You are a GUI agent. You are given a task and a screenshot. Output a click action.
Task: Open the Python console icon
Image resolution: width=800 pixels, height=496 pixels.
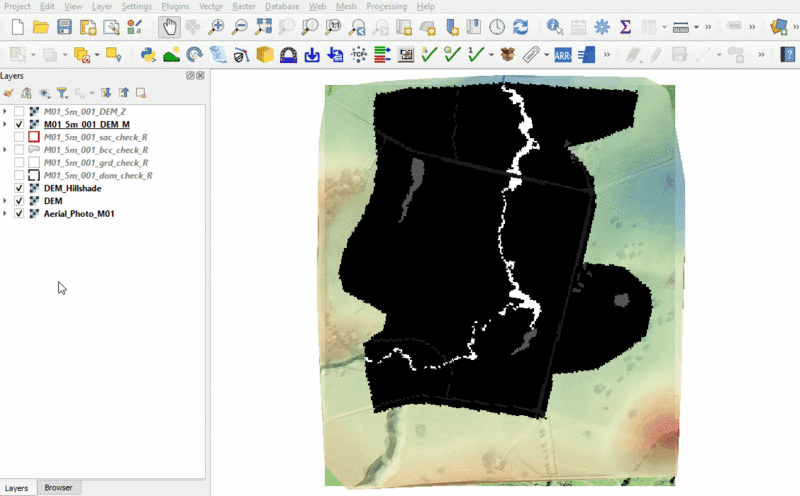tap(148, 54)
